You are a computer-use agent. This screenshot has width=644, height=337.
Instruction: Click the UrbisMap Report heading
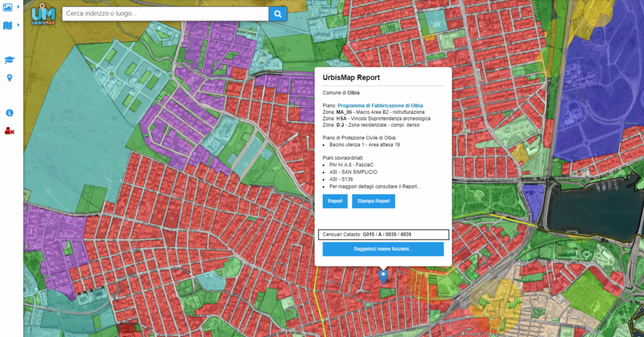[351, 78]
